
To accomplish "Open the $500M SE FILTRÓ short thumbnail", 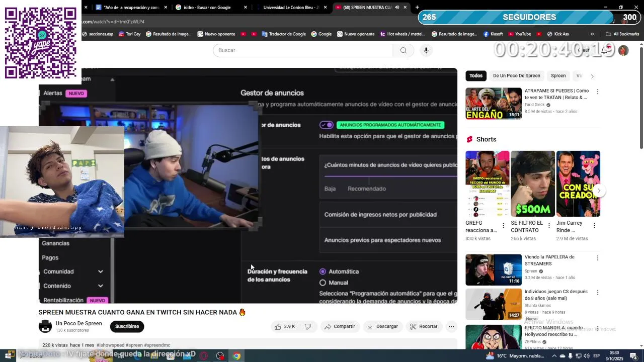I will 533,184.
